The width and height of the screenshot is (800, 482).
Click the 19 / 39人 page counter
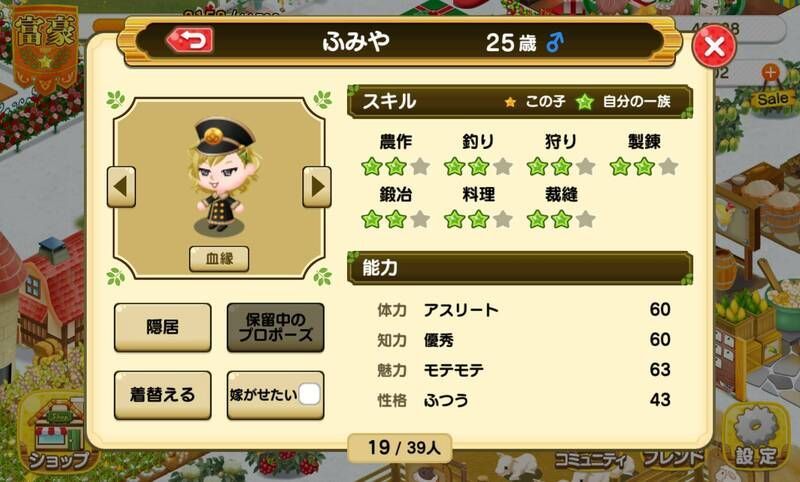pyautogui.click(x=401, y=448)
